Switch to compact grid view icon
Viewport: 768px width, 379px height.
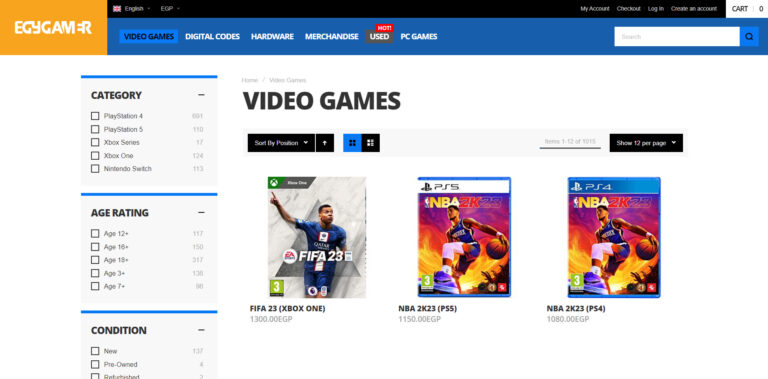pyautogui.click(x=371, y=143)
